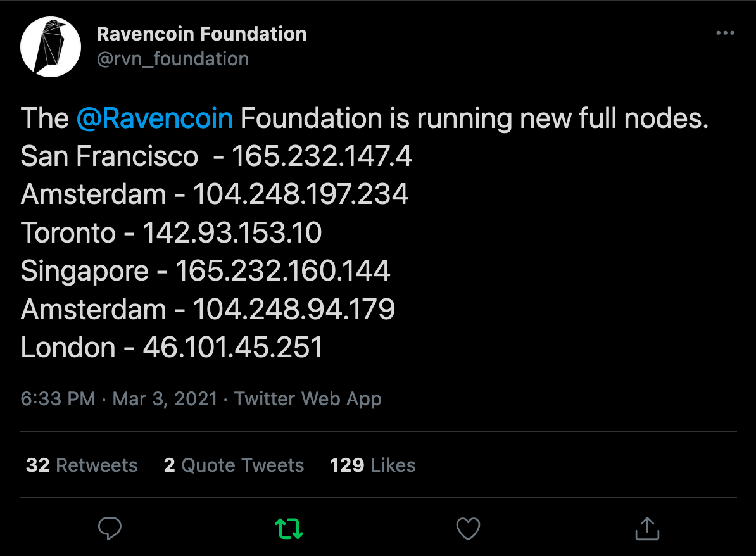The image size is (756, 556).
Task: Show the 129 Likes list
Action: click(372, 465)
